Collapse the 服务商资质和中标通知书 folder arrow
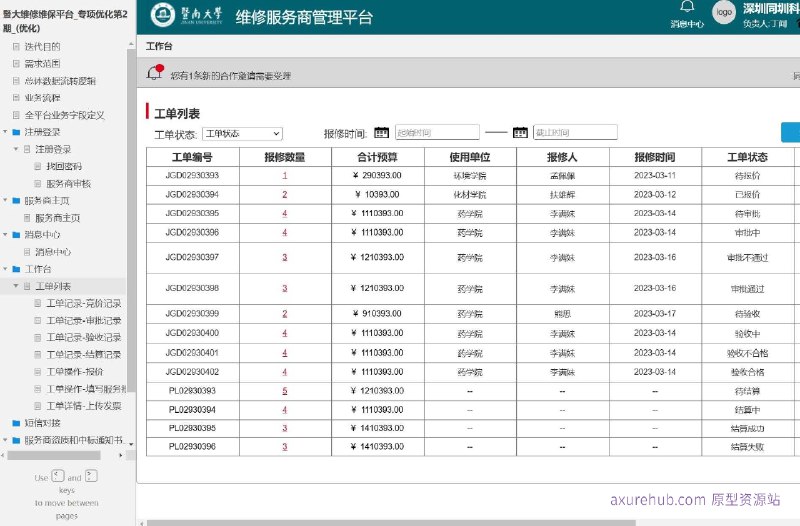Image resolution: width=800 pixels, height=526 pixels. tap(5, 440)
